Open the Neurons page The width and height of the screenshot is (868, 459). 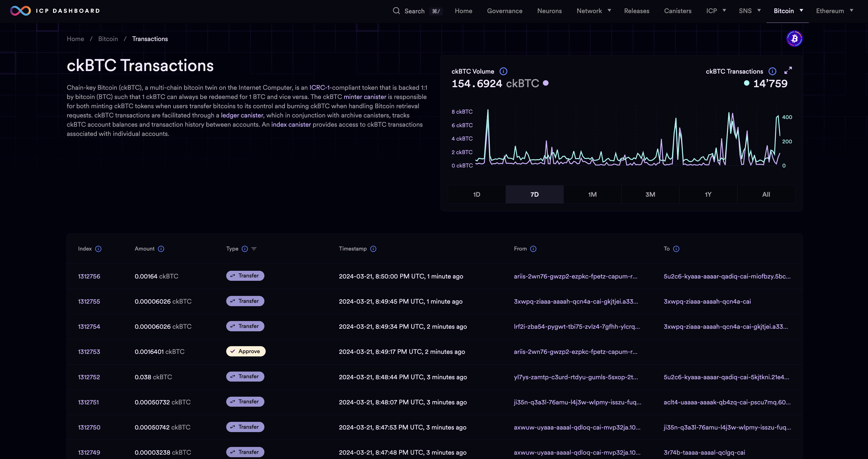(549, 11)
